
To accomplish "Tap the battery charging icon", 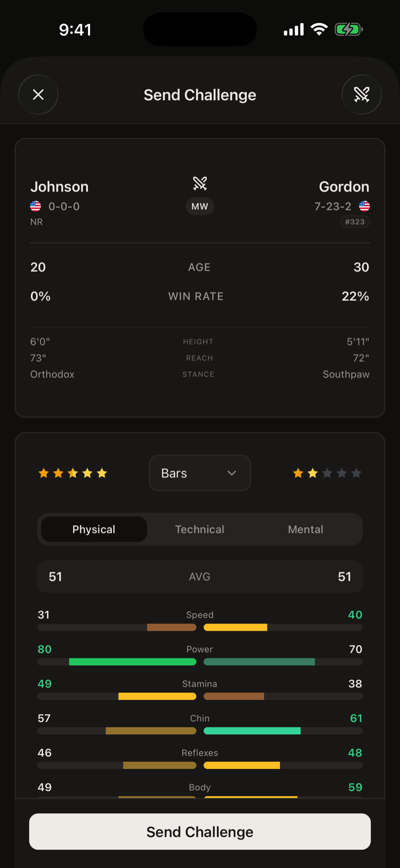I will pyautogui.click(x=348, y=29).
